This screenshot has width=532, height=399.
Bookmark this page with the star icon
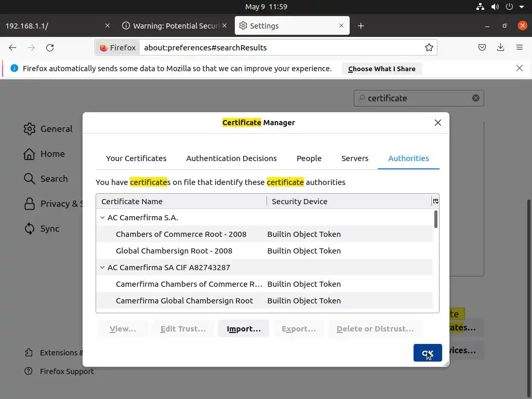click(x=429, y=47)
